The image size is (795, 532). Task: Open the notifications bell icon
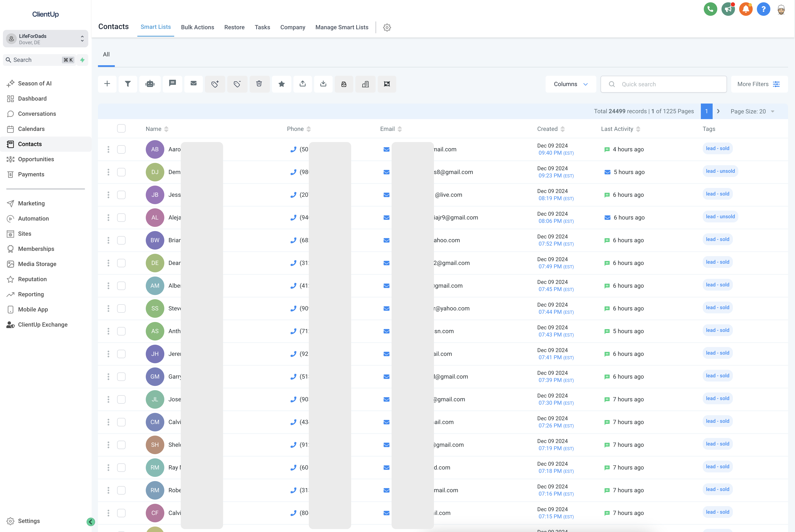click(x=745, y=9)
